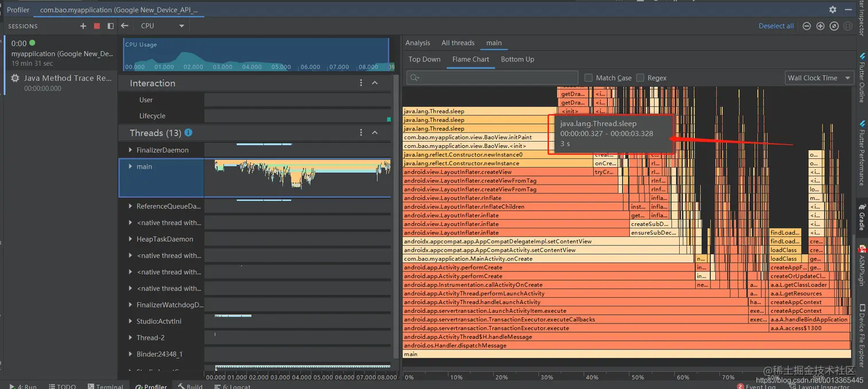The width and height of the screenshot is (868, 389).
Task: Hide the Profiler tool window
Action: tap(848, 10)
